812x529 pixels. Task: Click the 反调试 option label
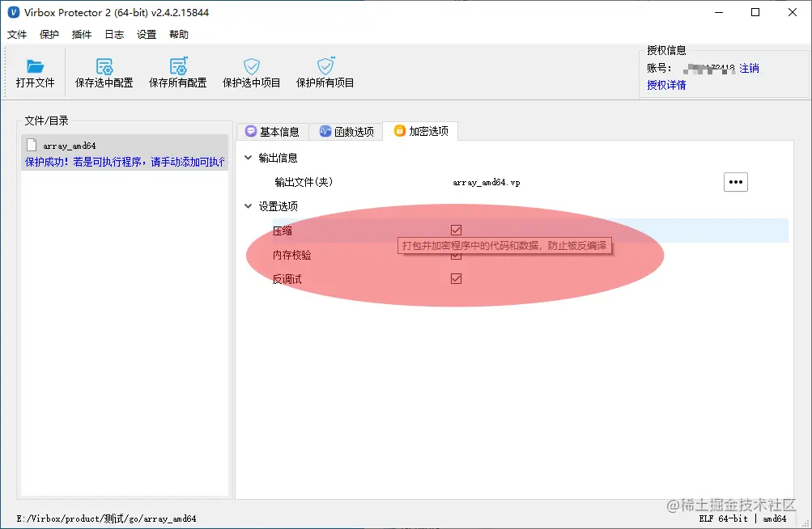tap(287, 280)
